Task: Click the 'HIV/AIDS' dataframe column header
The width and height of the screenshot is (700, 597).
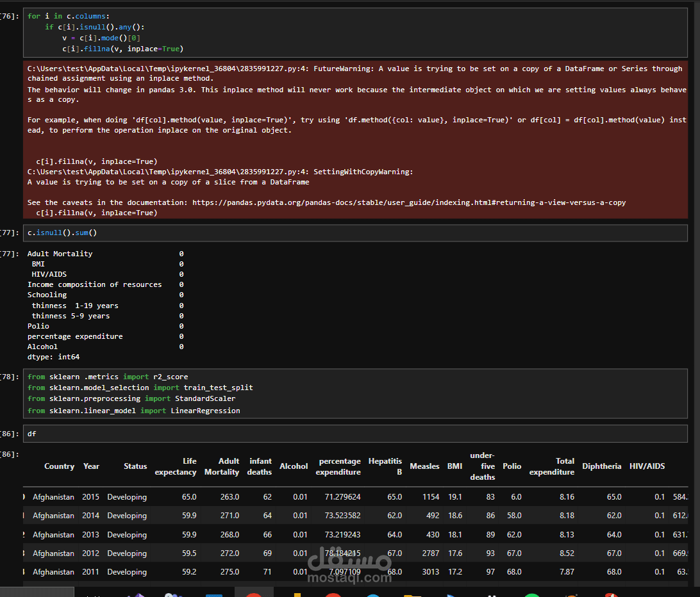Action: 647,466
